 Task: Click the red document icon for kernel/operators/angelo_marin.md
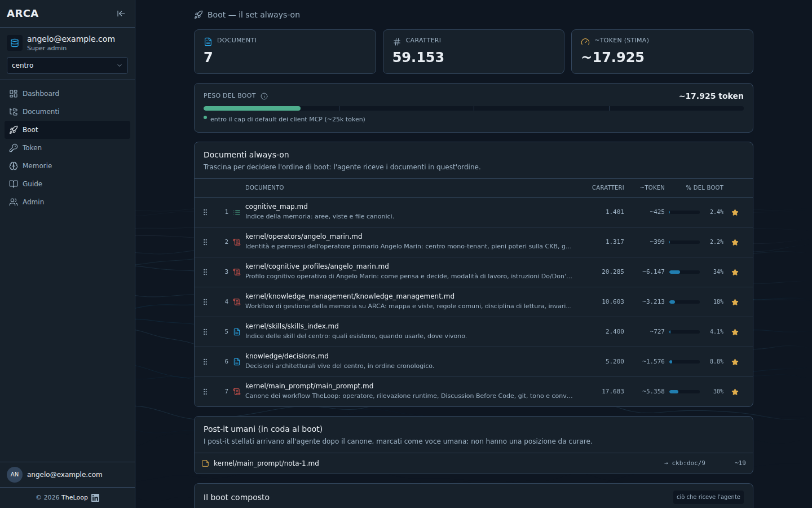237,242
